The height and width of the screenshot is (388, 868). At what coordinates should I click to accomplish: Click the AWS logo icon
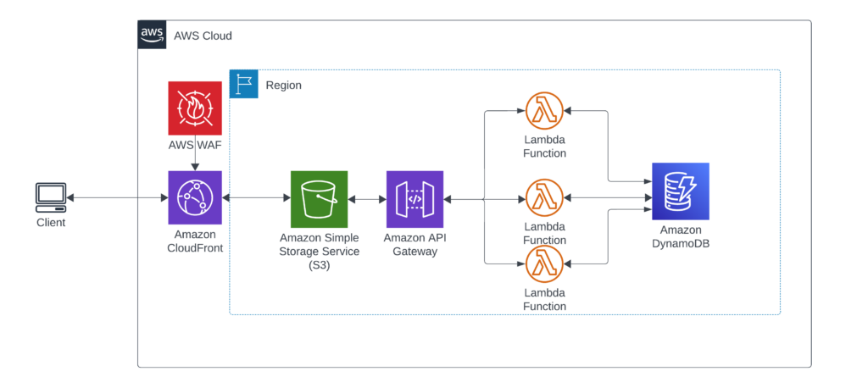point(153,35)
